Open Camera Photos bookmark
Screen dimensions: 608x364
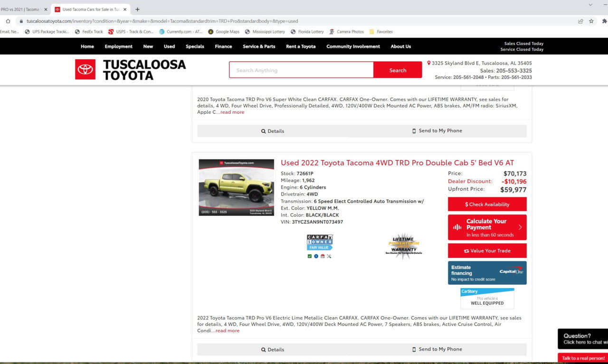(x=346, y=32)
